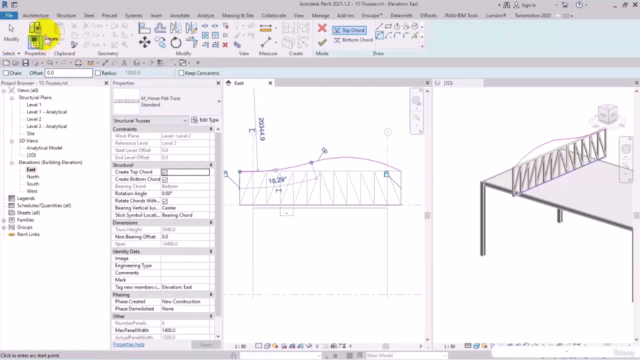This screenshot has width=640, height=360.
Task: Cancel edit mode with red X
Action: (322, 28)
